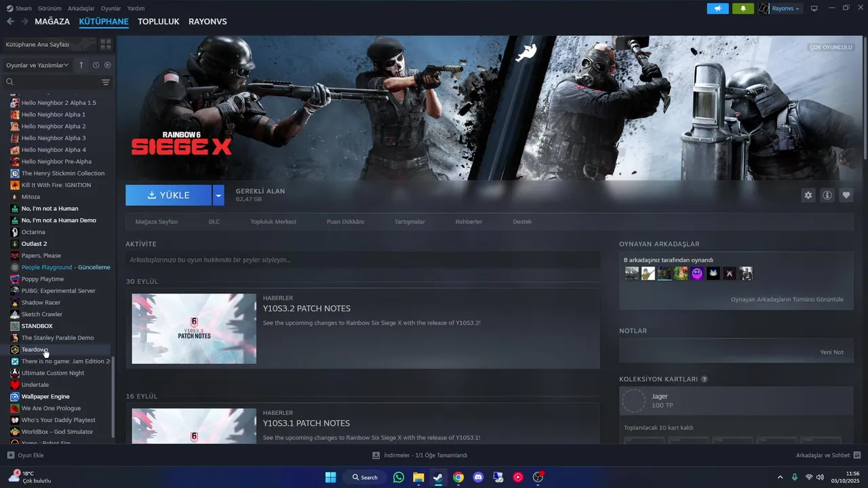Open the library advanced filter icon
Viewport: 868px width, 488px height.
[106, 82]
